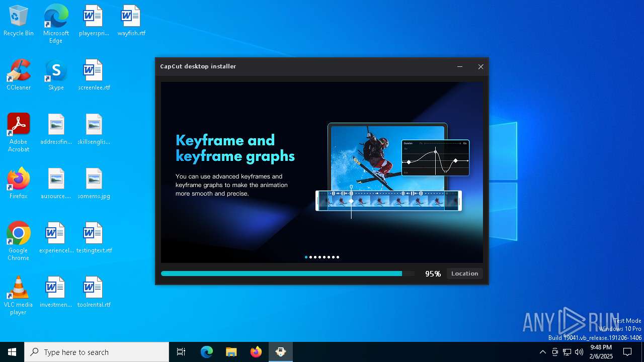The width and height of the screenshot is (644, 362).
Task: Select the skillsenglis... image file icon
Action: click(94, 129)
